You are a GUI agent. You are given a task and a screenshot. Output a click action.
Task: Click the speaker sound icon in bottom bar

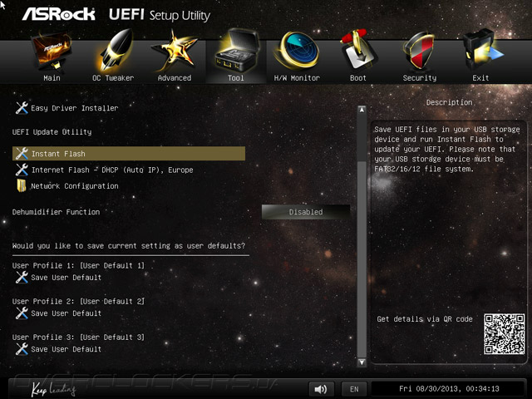321,389
